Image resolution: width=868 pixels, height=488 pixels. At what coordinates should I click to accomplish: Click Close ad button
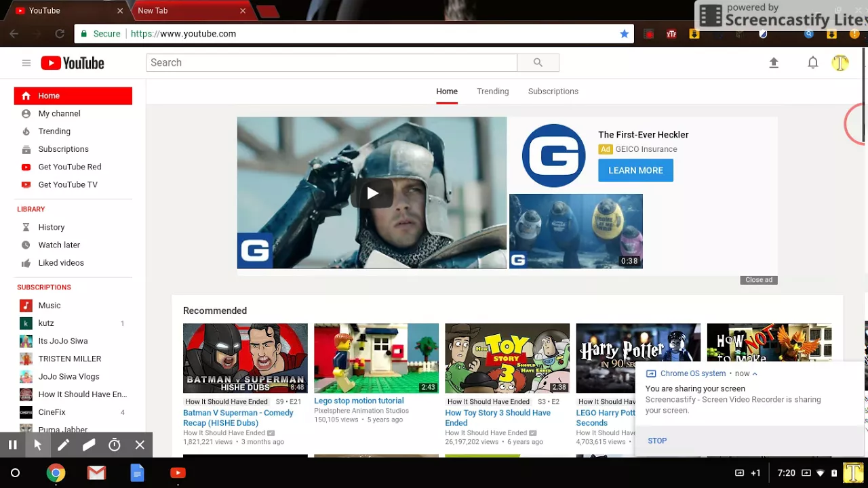(759, 280)
